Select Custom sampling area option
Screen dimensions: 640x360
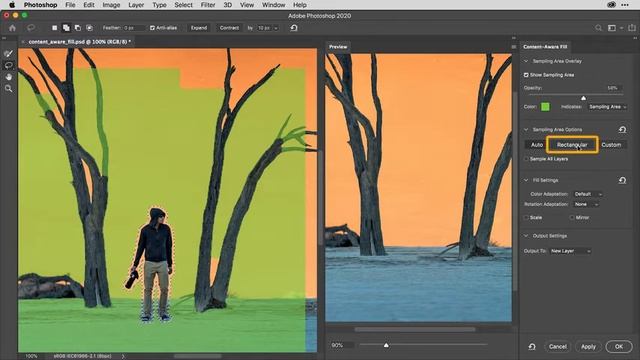tap(611, 145)
